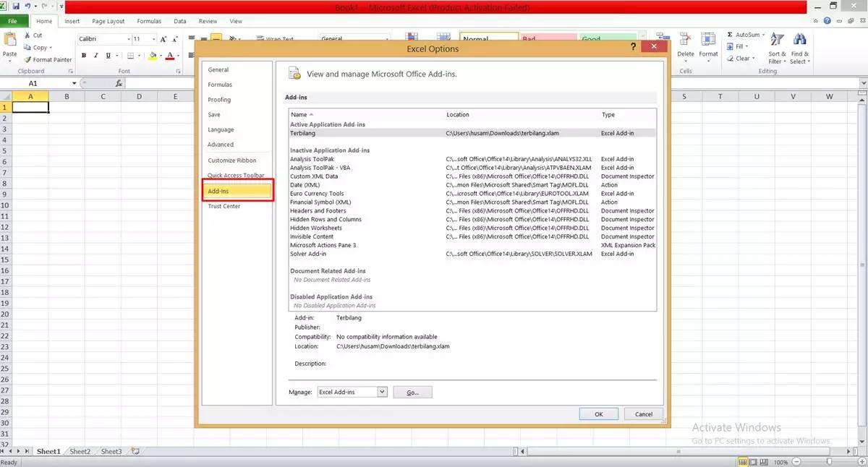This screenshot has height=467, width=868.
Task: Open the Copy dropdown arrow
Action: (51, 48)
